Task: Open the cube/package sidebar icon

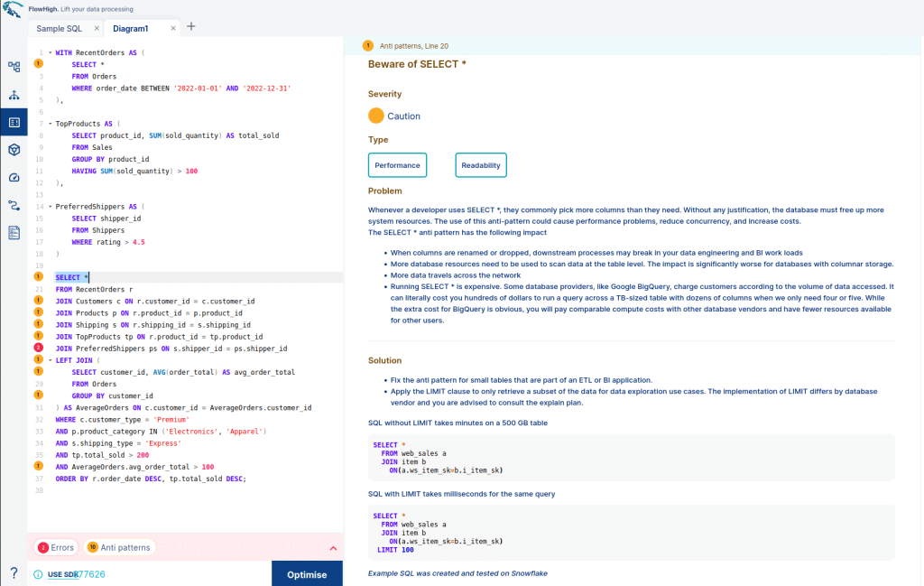Action: coord(14,150)
